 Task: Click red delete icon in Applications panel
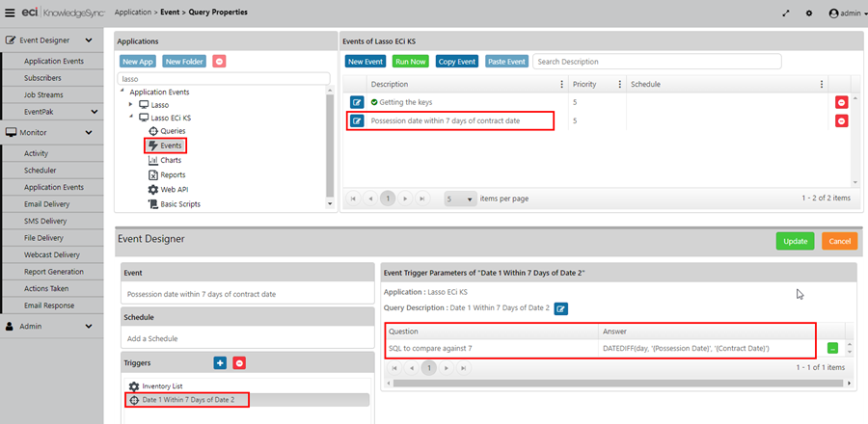(219, 62)
